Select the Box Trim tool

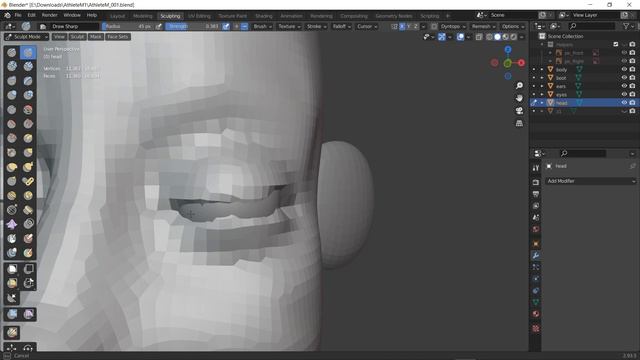point(28,283)
